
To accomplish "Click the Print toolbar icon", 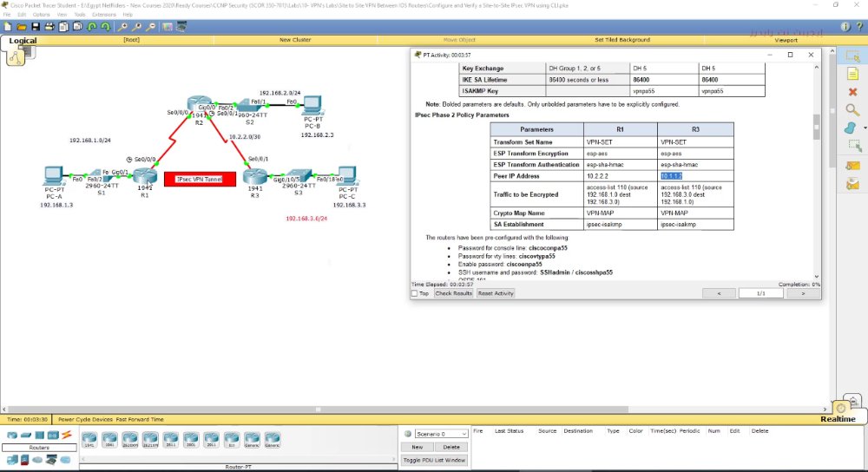I will 49,27.
